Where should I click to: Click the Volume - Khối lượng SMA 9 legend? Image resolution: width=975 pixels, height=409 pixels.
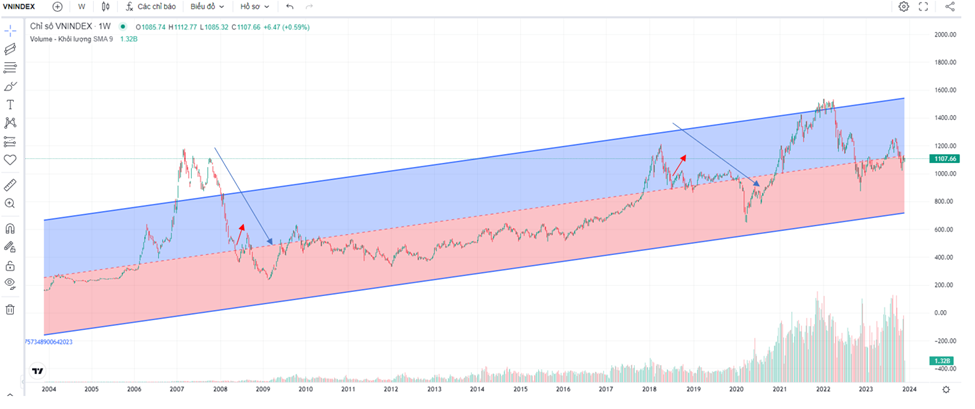click(x=72, y=39)
